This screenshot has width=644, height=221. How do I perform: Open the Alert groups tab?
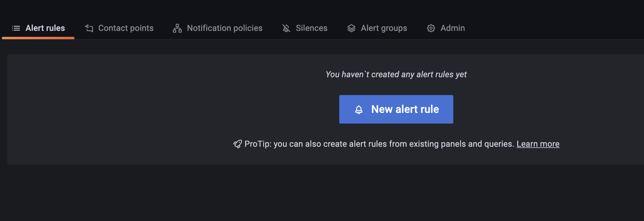(384, 28)
